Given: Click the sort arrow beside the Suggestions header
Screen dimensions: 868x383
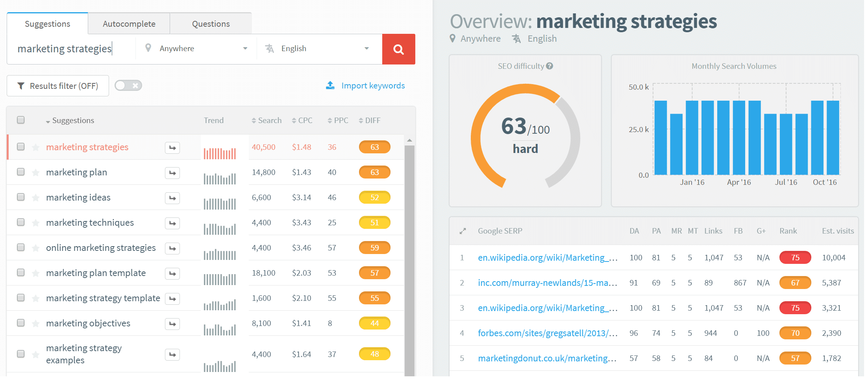Looking at the screenshot, I should click(48, 121).
